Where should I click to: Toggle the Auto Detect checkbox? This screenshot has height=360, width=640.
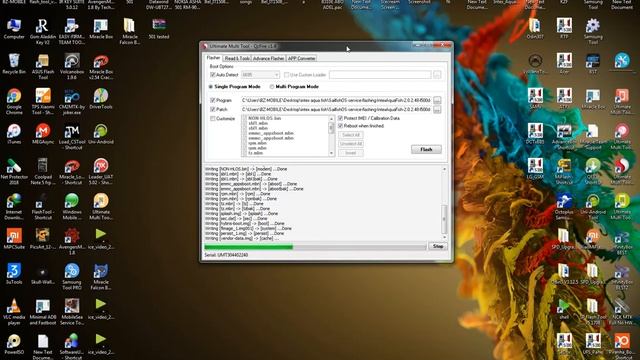(x=213, y=75)
